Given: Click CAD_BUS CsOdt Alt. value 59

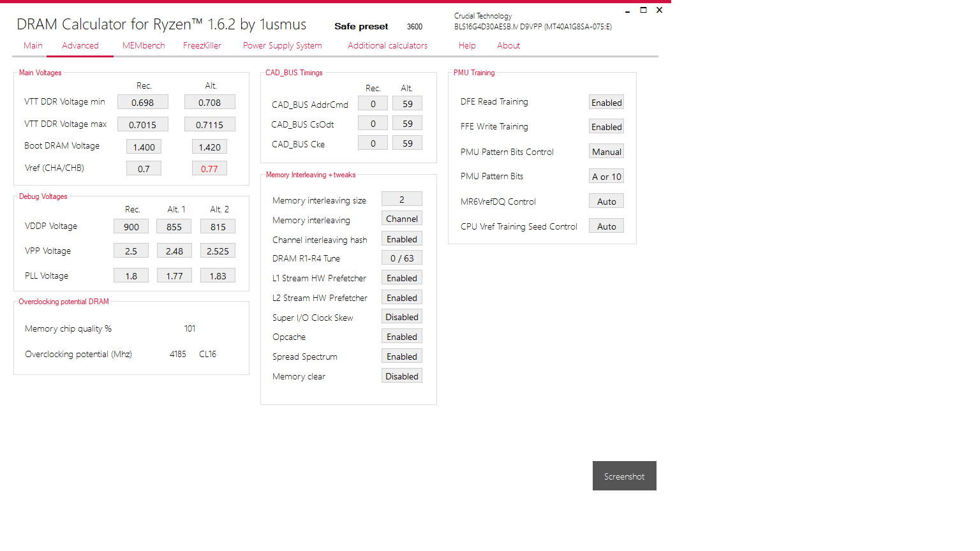Looking at the screenshot, I should (408, 123).
